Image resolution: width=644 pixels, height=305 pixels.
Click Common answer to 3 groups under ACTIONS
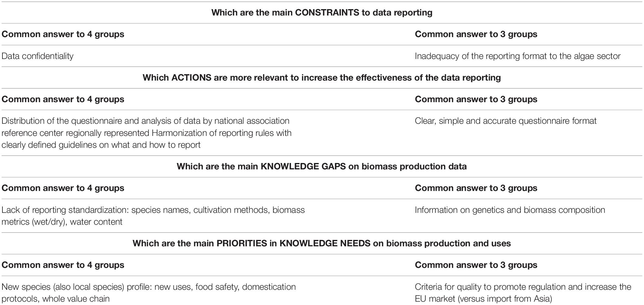(476, 99)
